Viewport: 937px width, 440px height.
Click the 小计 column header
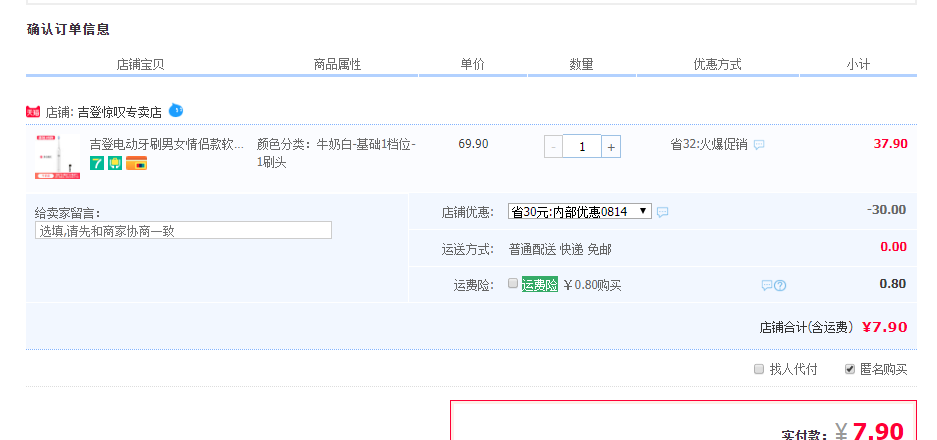point(858,65)
